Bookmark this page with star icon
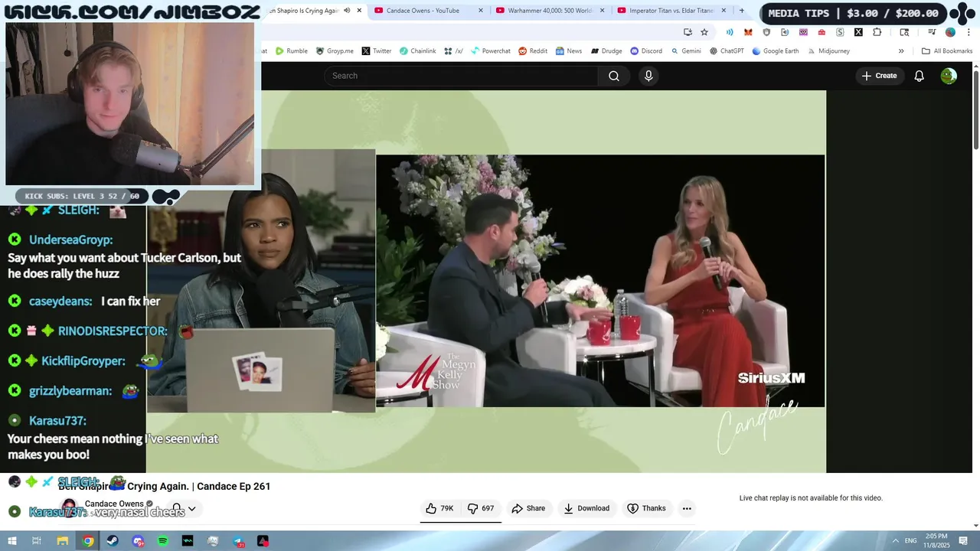 coord(704,32)
